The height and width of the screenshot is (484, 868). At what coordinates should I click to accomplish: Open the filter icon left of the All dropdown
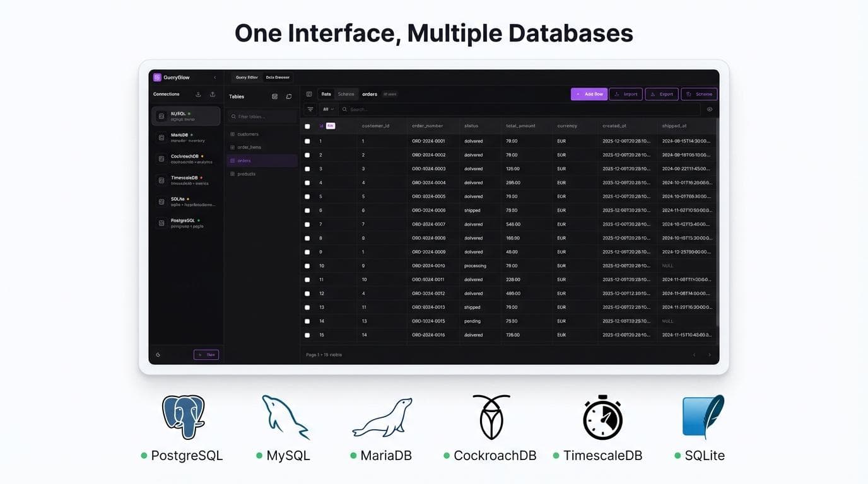point(310,109)
